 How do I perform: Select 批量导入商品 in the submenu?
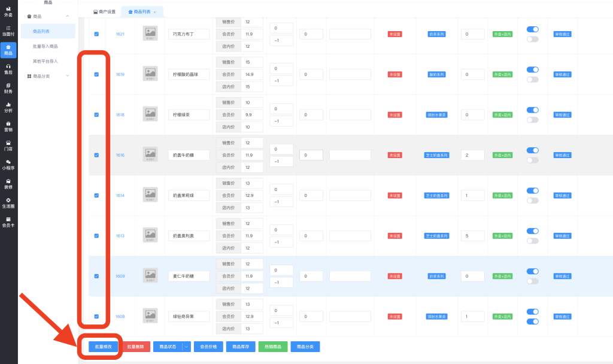pyautogui.click(x=45, y=46)
